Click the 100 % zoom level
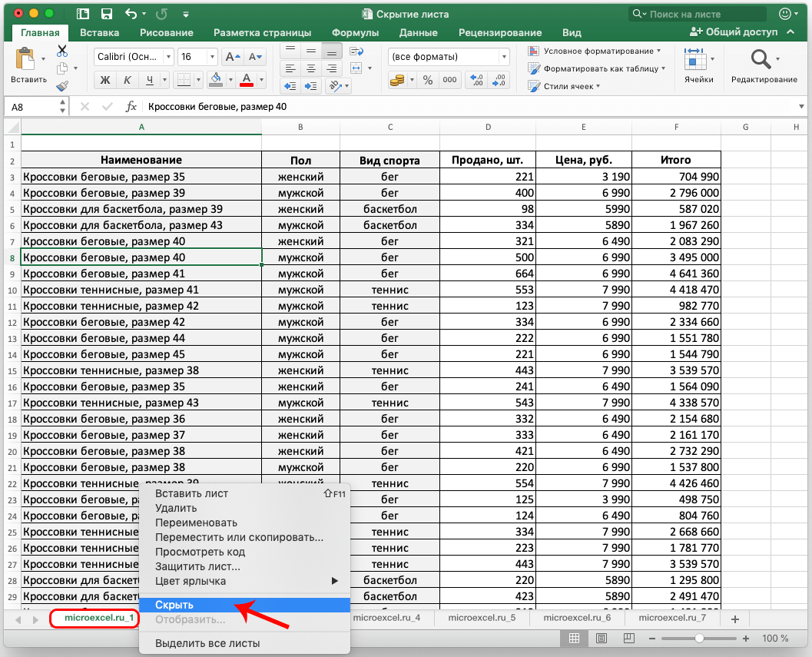The image size is (812, 657). point(775,639)
